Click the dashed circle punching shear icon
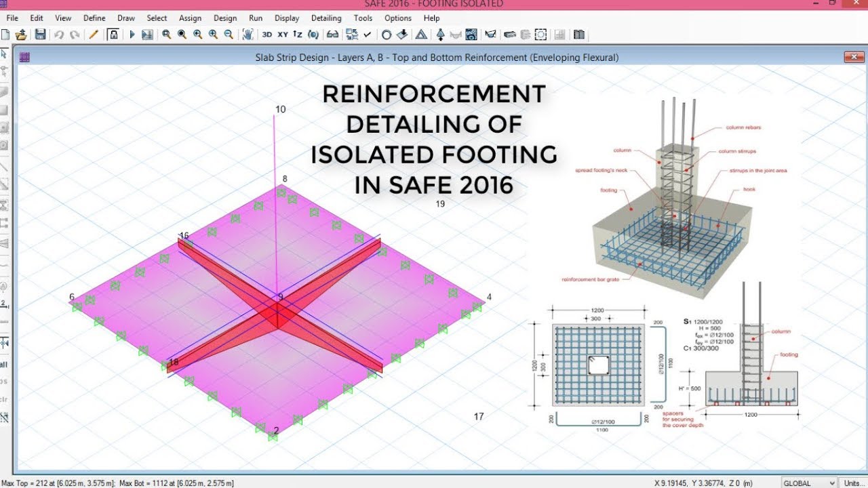This screenshot has width=868, height=488. coord(540,35)
